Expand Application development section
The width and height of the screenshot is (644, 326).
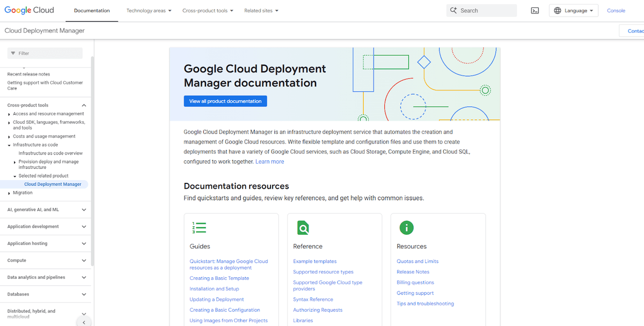84,227
